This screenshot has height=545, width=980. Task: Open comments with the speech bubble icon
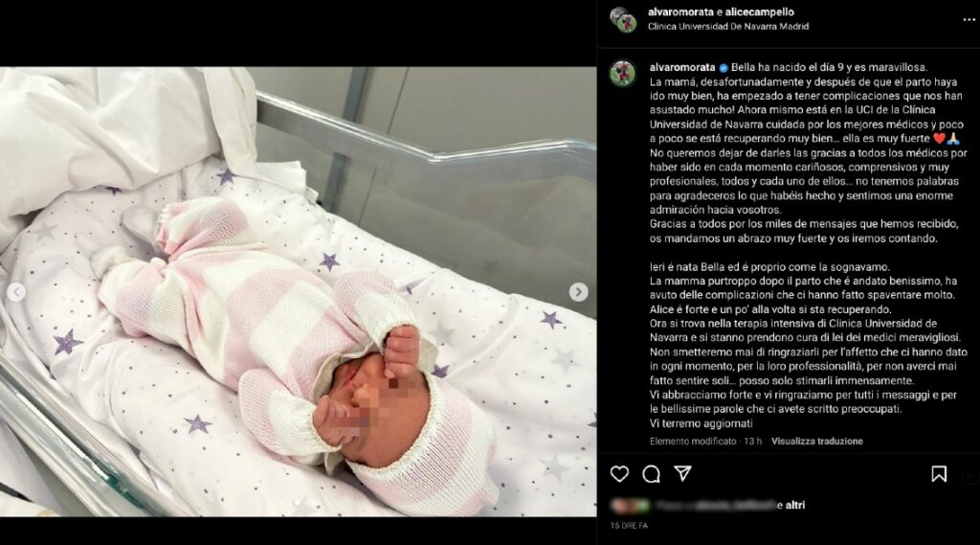tap(651, 474)
